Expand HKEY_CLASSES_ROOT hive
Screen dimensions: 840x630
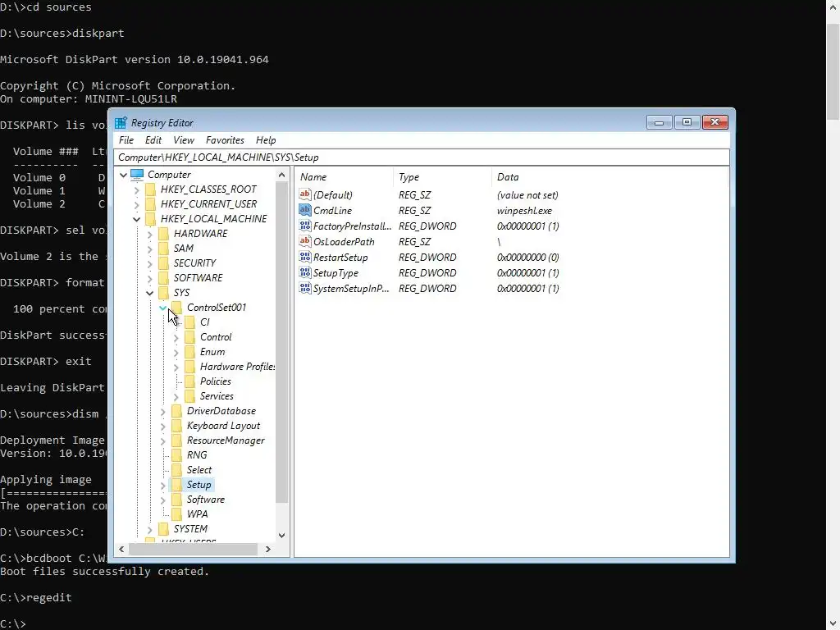[137, 189]
